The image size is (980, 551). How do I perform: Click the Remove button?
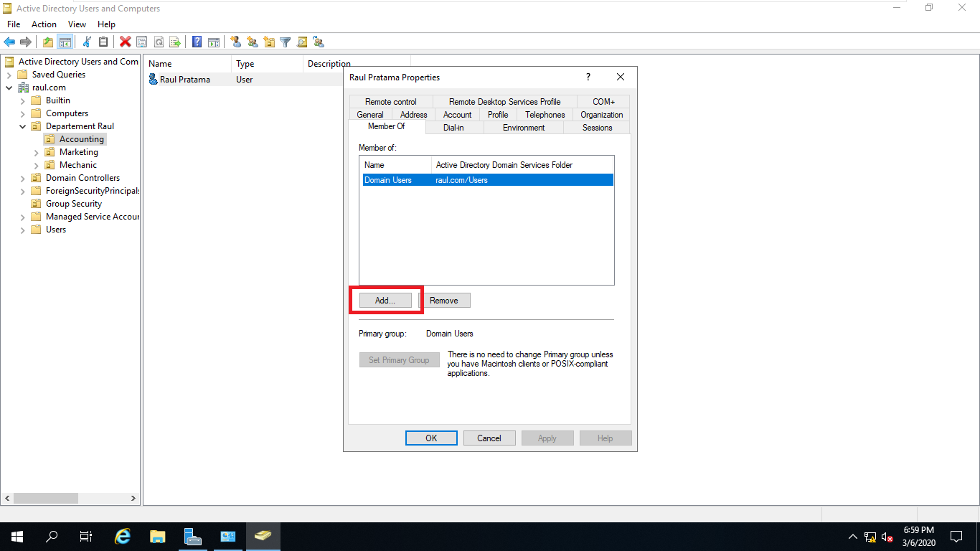click(444, 301)
